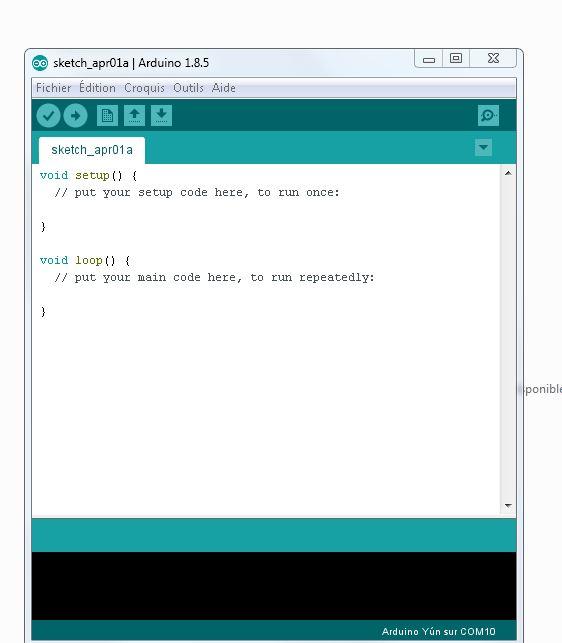The image size is (562, 643).
Task: Click the editor scrollbar down arrow
Action: 508,506
